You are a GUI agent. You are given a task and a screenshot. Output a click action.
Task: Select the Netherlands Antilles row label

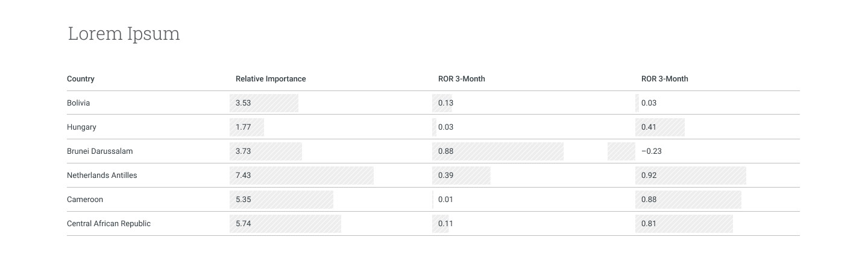(102, 176)
